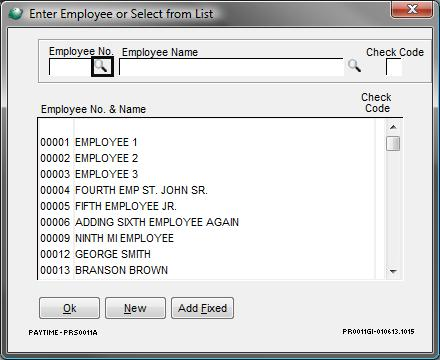Click the Employee No. lookup magnifier icon
The image size is (440, 360).
103,67
